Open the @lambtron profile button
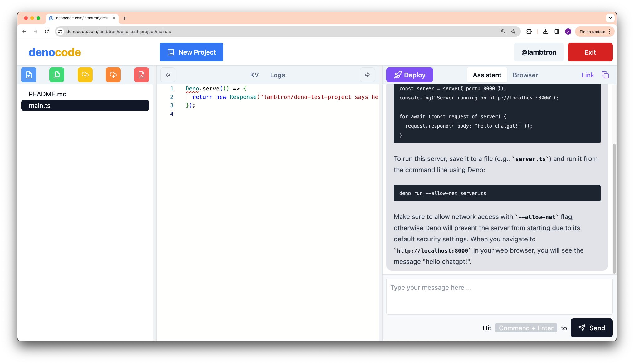This screenshot has width=634, height=364. 539,52
